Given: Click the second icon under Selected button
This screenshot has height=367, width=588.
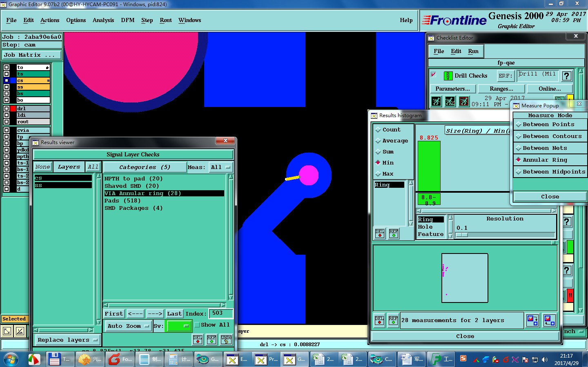Looking at the screenshot, I should click(20, 331).
